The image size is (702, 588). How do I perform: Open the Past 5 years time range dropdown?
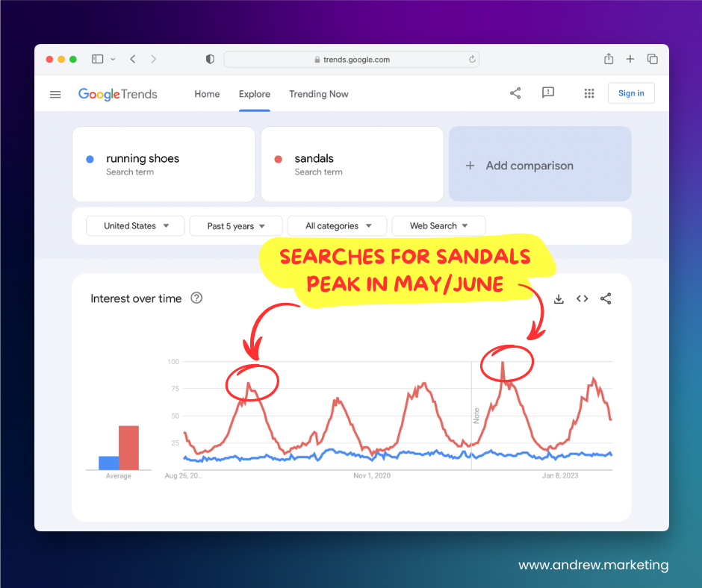click(235, 225)
